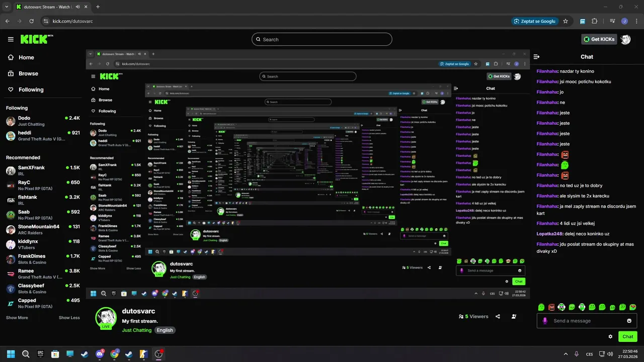Open the Classybeef recommended channel
This screenshot has height=362, width=644.
(43, 289)
